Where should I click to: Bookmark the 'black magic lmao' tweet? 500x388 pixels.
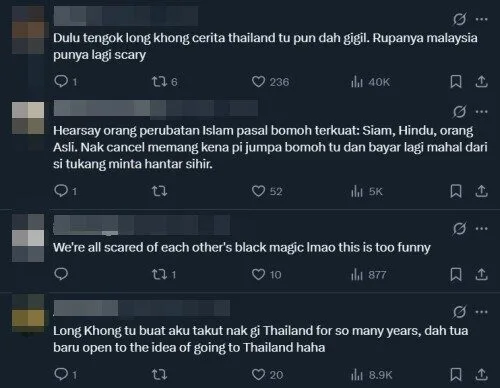click(x=456, y=275)
